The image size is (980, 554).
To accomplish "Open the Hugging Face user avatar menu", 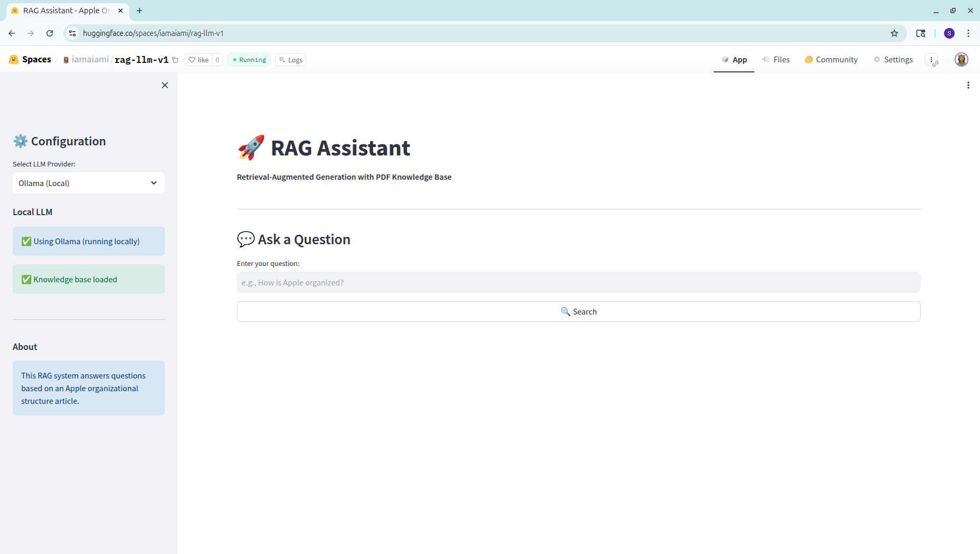I will pyautogui.click(x=961, y=60).
